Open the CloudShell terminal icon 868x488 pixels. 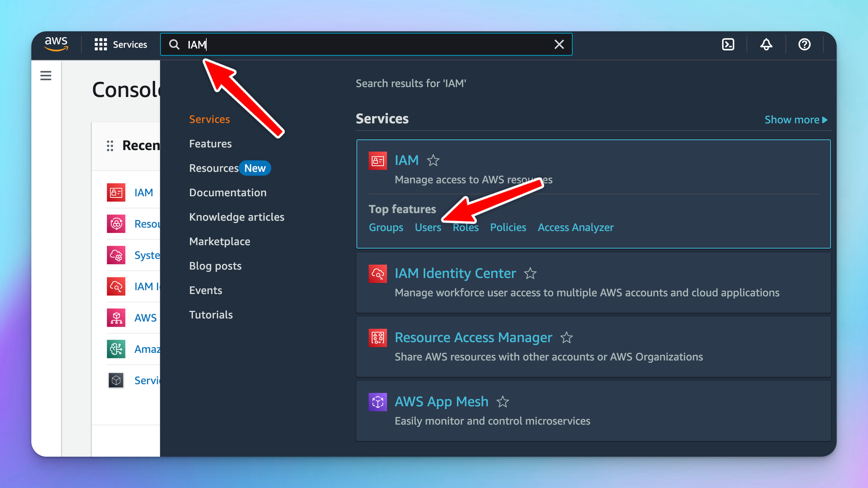pyautogui.click(x=728, y=44)
